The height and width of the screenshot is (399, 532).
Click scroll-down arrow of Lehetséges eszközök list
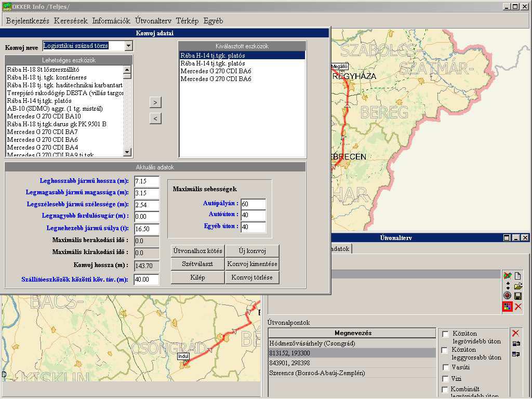click(127, 152)
